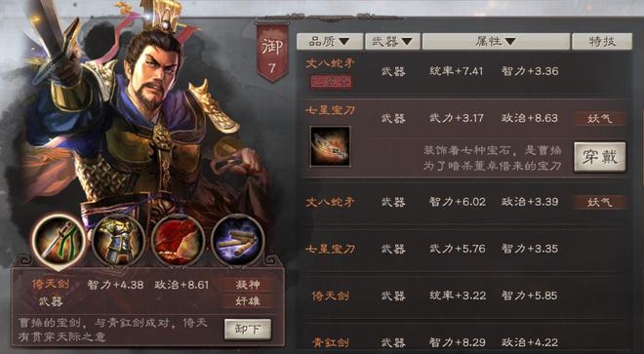The width and height of the screenshot is (644, 354).
Task: Tap the 御 7 red banner badge
Action: point(272,53)
